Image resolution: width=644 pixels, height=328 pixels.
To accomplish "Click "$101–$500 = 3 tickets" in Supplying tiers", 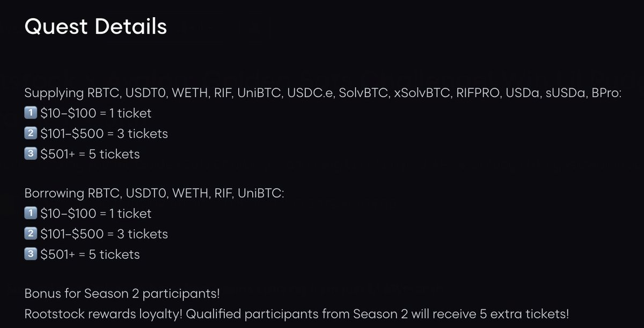I will click(x=104, y=133).
